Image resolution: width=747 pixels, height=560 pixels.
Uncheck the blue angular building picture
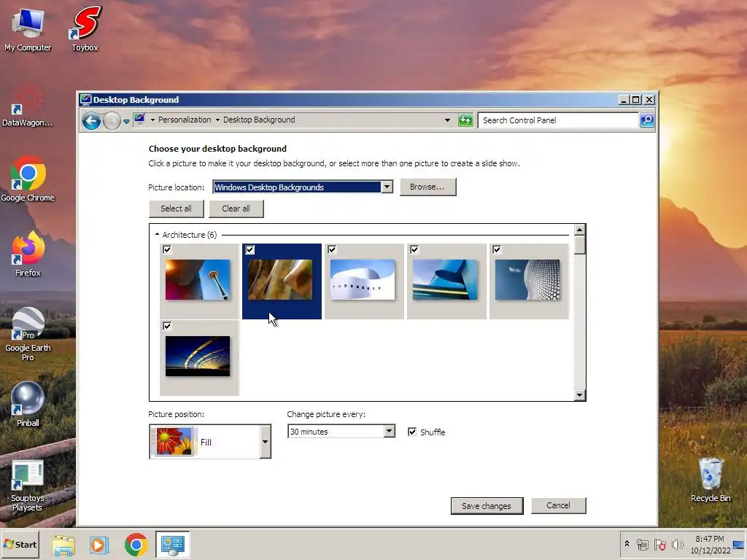[x=414, y=249]
